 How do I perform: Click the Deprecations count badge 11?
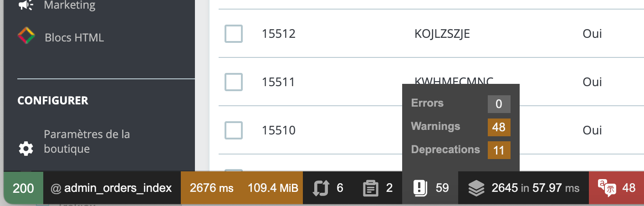499,150
